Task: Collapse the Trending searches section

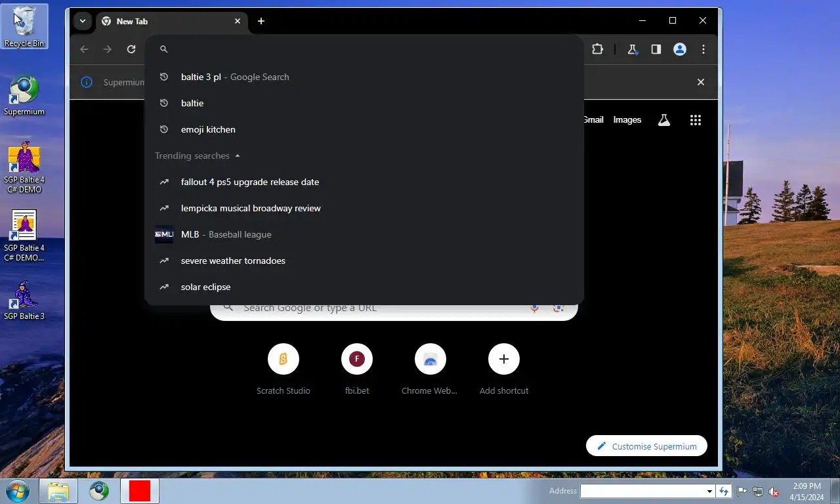Action: [238, 156]
